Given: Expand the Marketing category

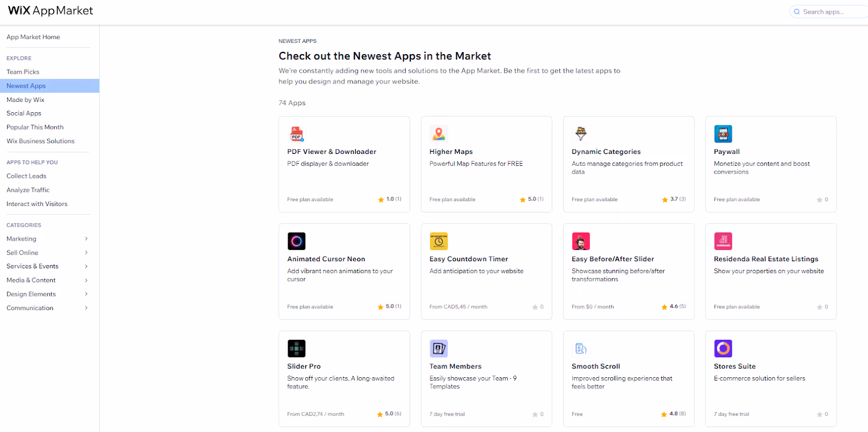Looking at the screenshot, I should (x=86, y=238).
